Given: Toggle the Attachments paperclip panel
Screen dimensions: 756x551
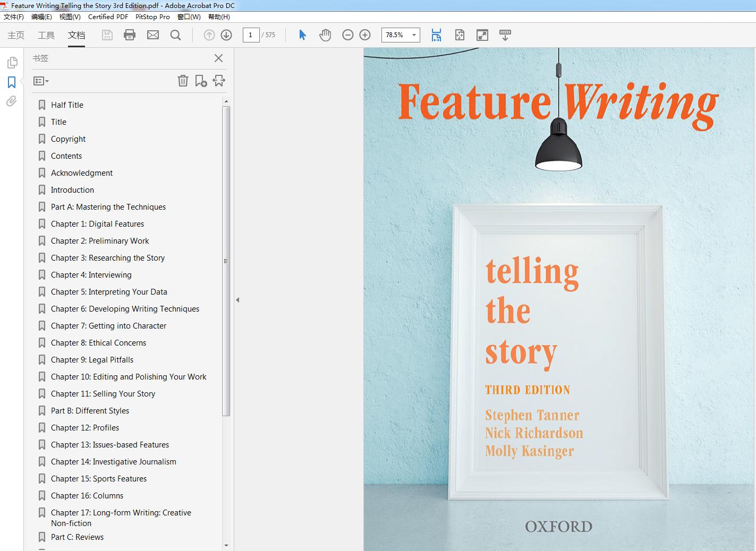Looking at the screenshot, I should 12,101.
